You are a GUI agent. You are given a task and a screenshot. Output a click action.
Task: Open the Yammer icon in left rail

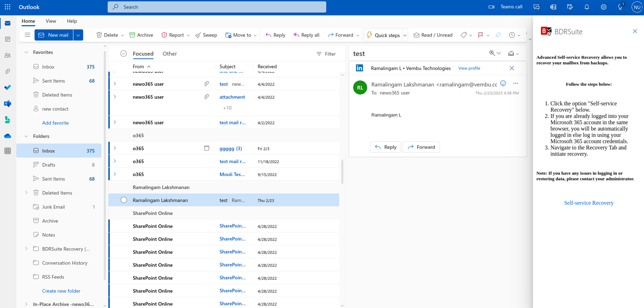pyautogui.click(x=7, y=104)
